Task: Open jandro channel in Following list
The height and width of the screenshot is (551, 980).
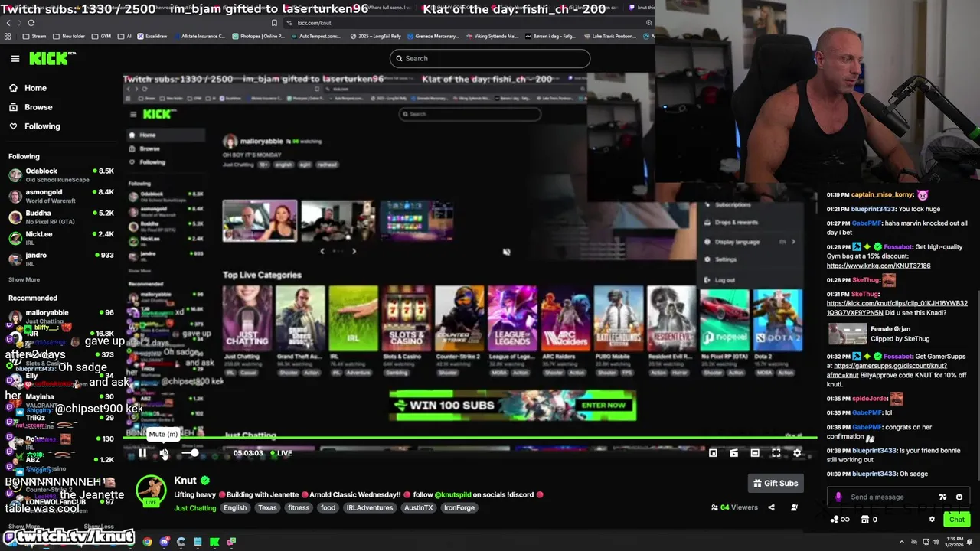Action: pyautogui.click(x=61, y=259)
